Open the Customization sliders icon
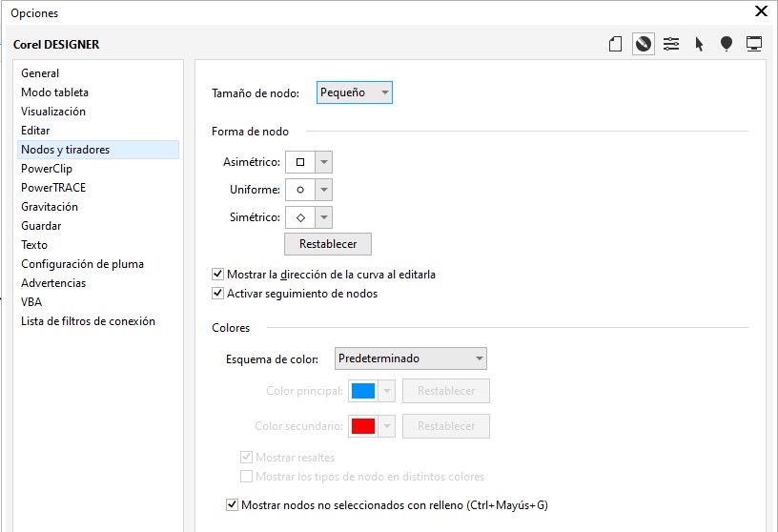The image size is (778, 532). click(671, 44)
